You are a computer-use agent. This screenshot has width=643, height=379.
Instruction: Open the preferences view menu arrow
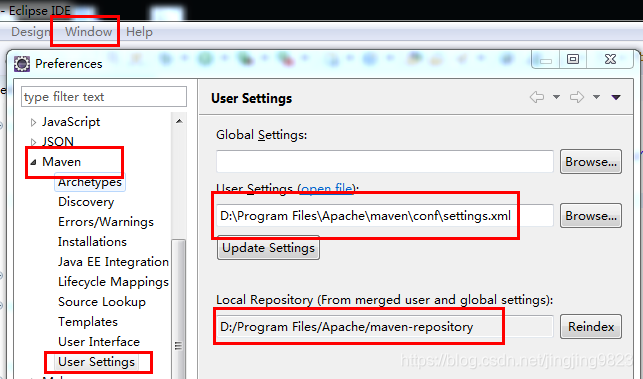(616, 97)
